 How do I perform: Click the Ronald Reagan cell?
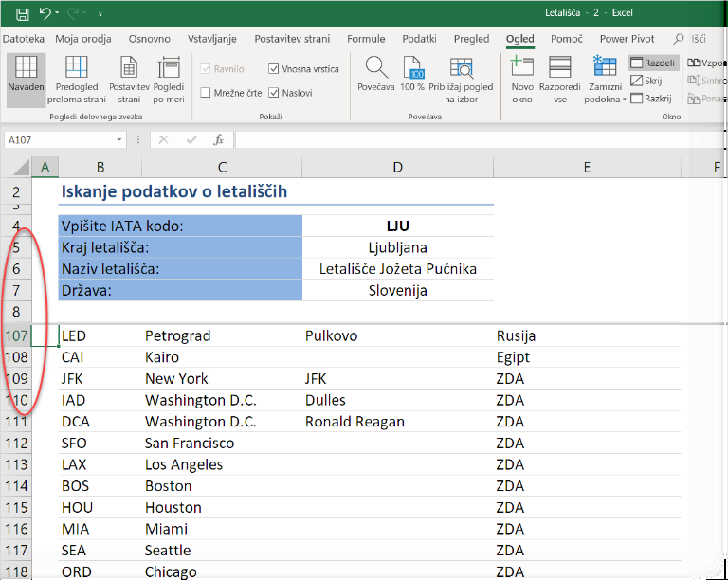click(398, 422)
